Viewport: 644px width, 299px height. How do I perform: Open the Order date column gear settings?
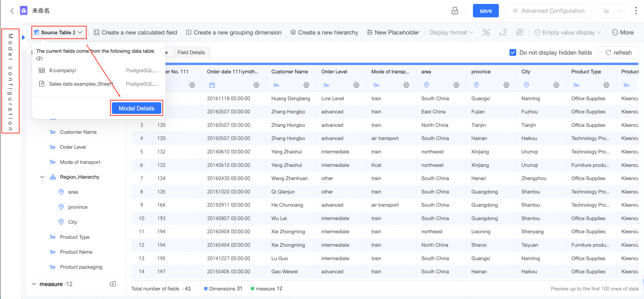coord(256,85)
